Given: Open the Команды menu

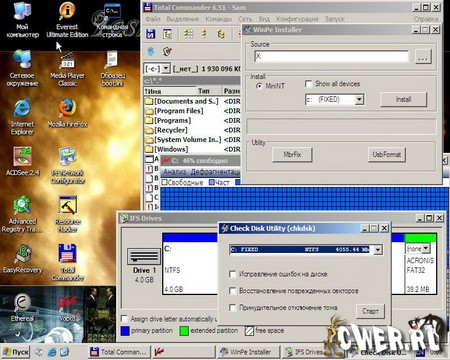Looking at the screenshot, I should point(218,19).
